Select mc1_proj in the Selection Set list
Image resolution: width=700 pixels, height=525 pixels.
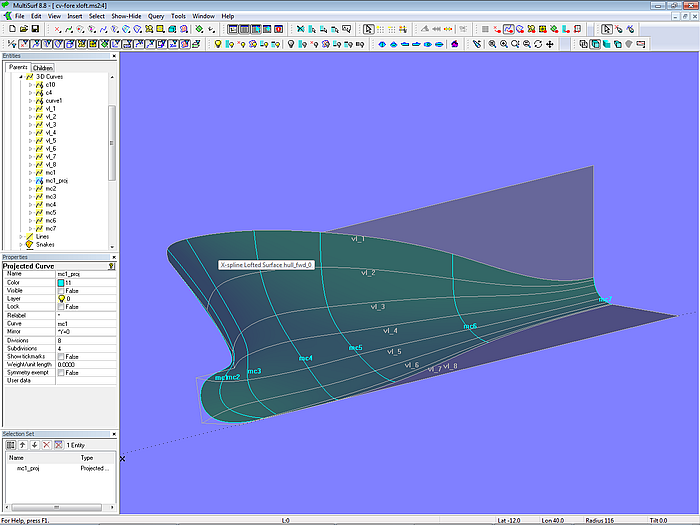pyautogui.click(x=29, y=467)
